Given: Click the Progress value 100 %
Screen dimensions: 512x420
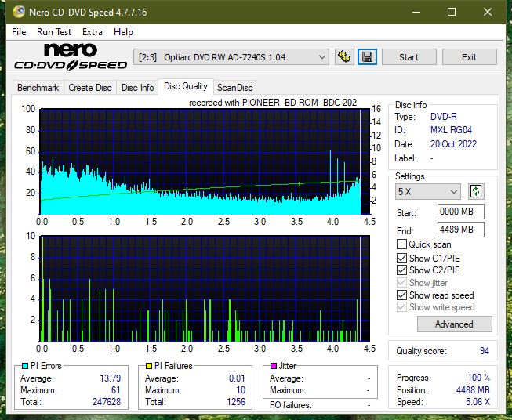Looking at the screenshot, I should pyautogui.click(x=478, y=378).
